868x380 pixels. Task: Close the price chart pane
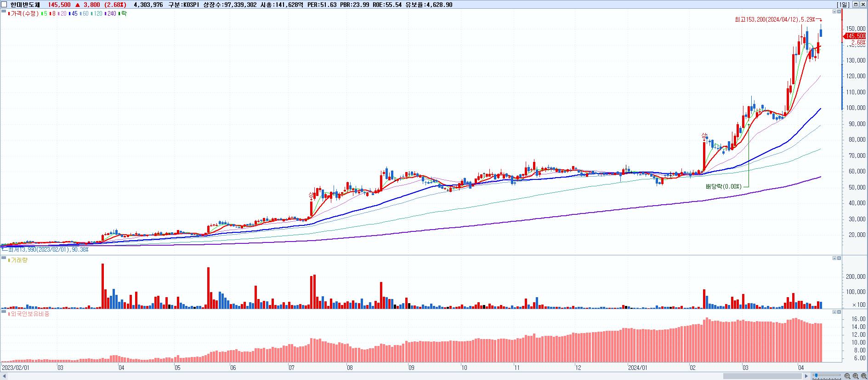(x=839, y=12)
